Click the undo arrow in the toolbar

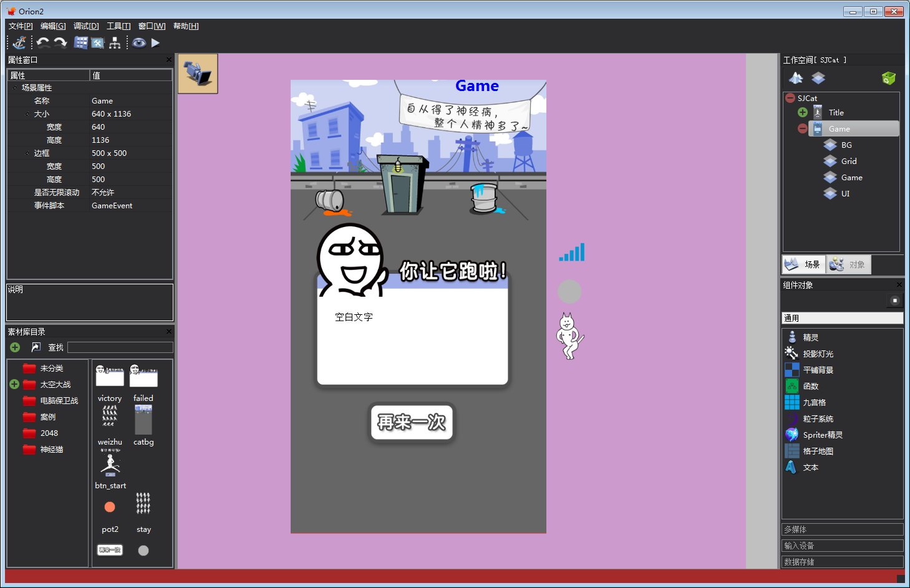point(43,42)
